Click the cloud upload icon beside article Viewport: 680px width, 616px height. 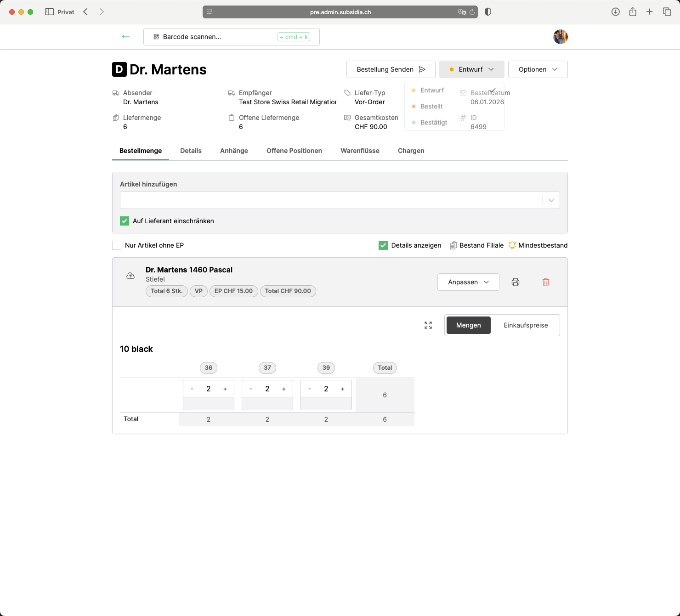[x=130, y=276]
